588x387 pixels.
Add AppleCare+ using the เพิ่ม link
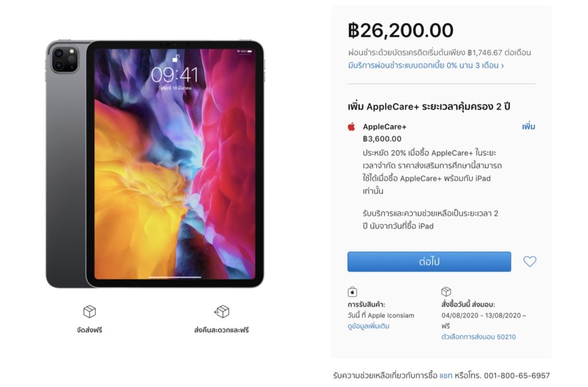coord(528,127)
